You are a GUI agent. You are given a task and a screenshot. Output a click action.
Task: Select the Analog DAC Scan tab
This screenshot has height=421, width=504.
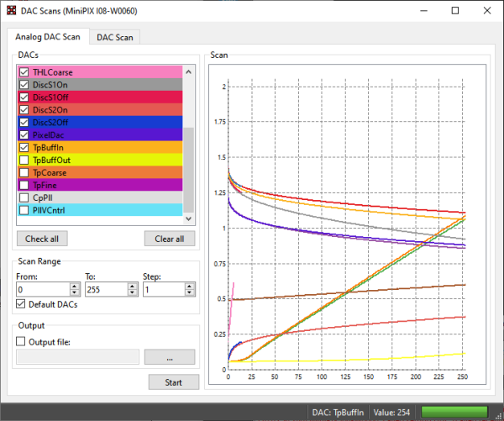(48, 37)
